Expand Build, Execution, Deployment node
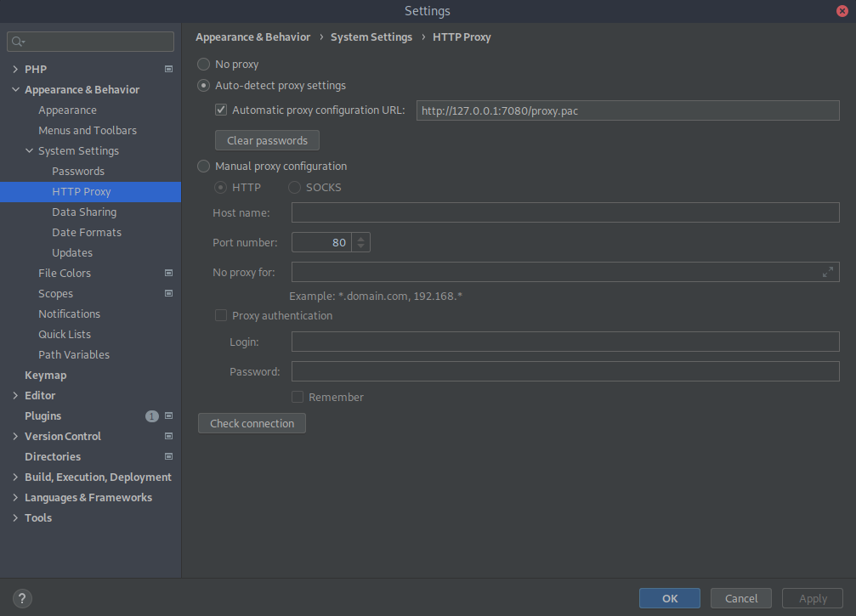The height and width of the screenshot is (616, 856). [15, 477]
